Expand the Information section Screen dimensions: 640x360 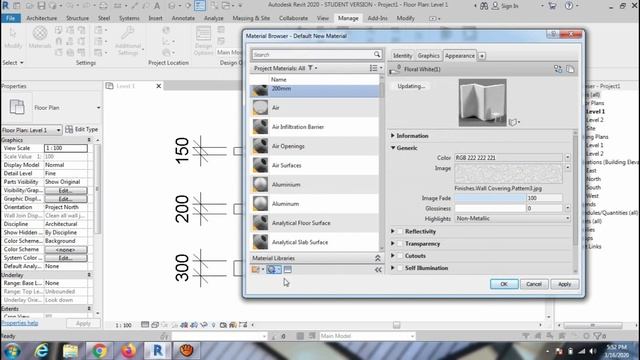[x=393, y=136]
